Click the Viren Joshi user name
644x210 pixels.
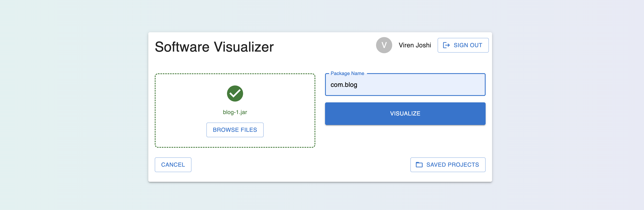415,45
